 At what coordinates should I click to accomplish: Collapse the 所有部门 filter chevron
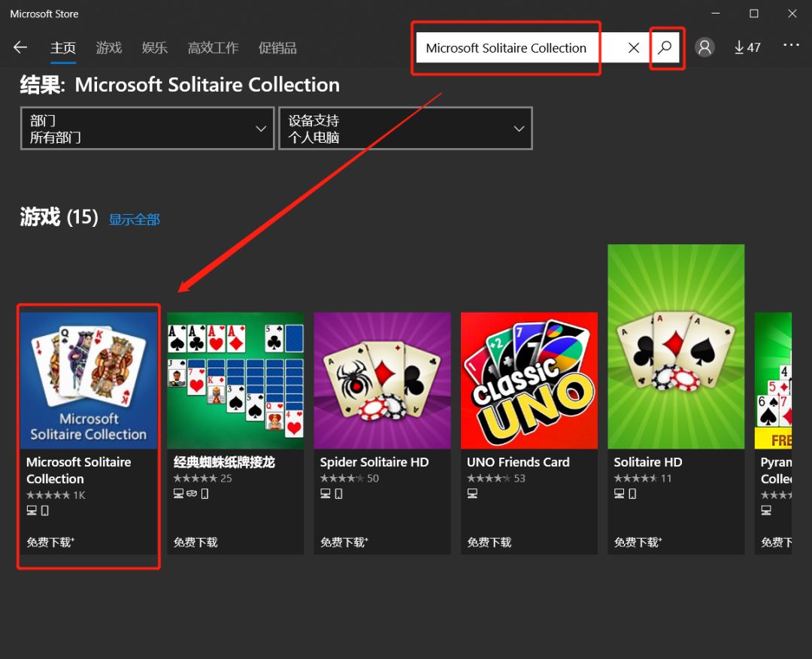[x=261, y=128]
